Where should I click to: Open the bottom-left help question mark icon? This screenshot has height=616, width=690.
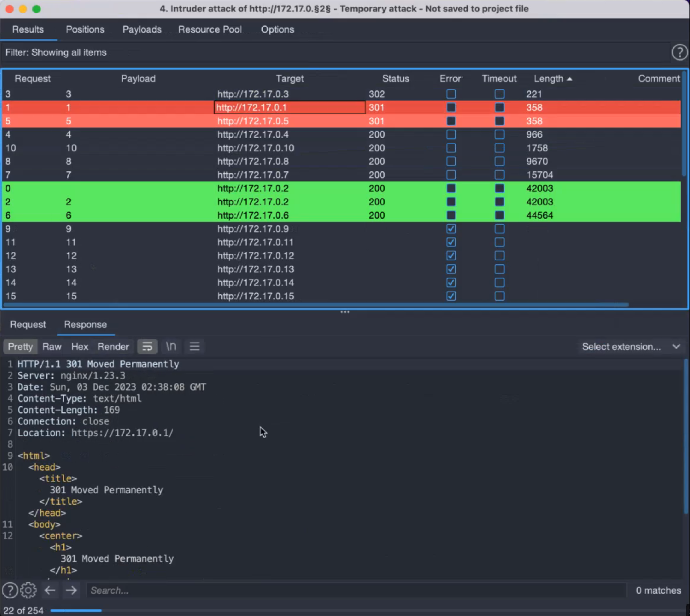coord(9,590)
